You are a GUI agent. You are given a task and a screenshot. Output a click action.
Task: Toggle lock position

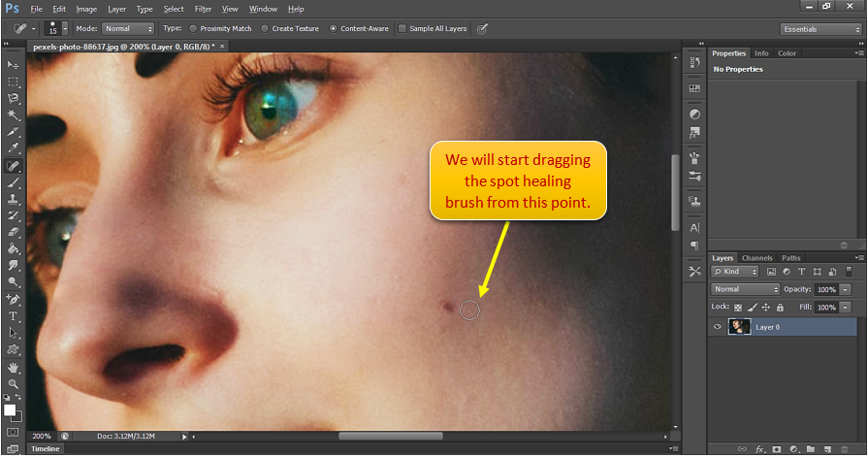tap(765, 307)
